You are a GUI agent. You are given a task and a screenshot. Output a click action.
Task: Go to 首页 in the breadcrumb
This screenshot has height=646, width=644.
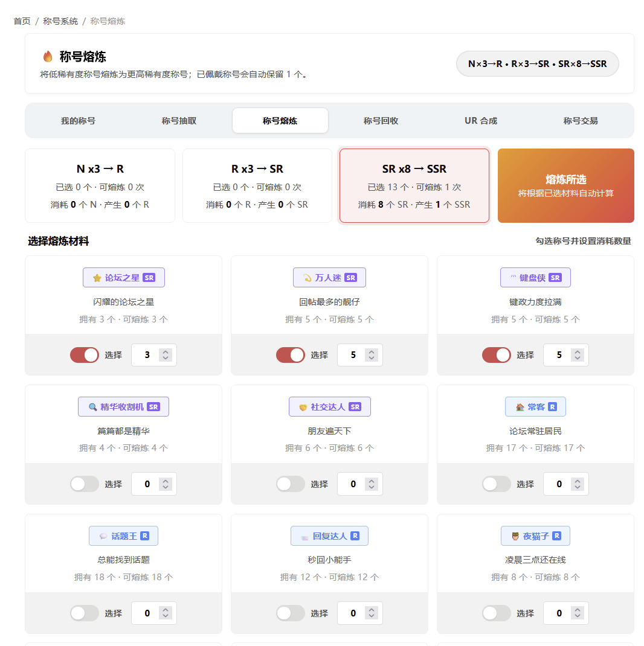tap(22, 21)
